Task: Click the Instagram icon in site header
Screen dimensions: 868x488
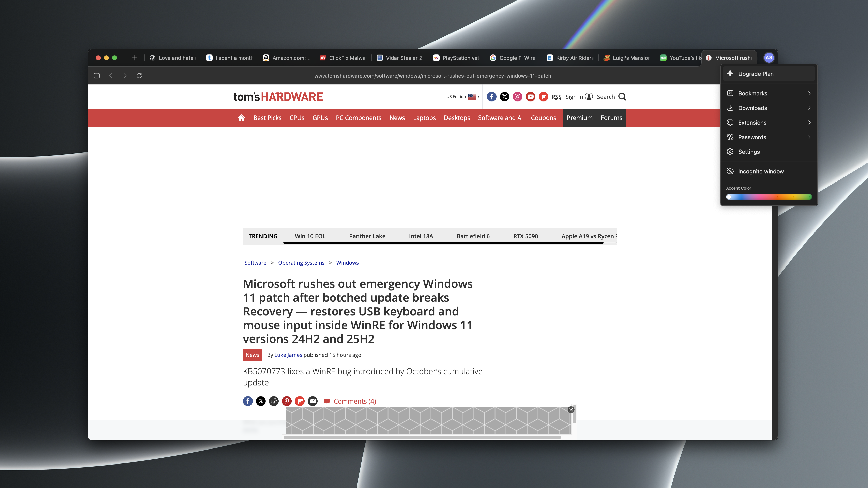Action: (x=518, y=97)
